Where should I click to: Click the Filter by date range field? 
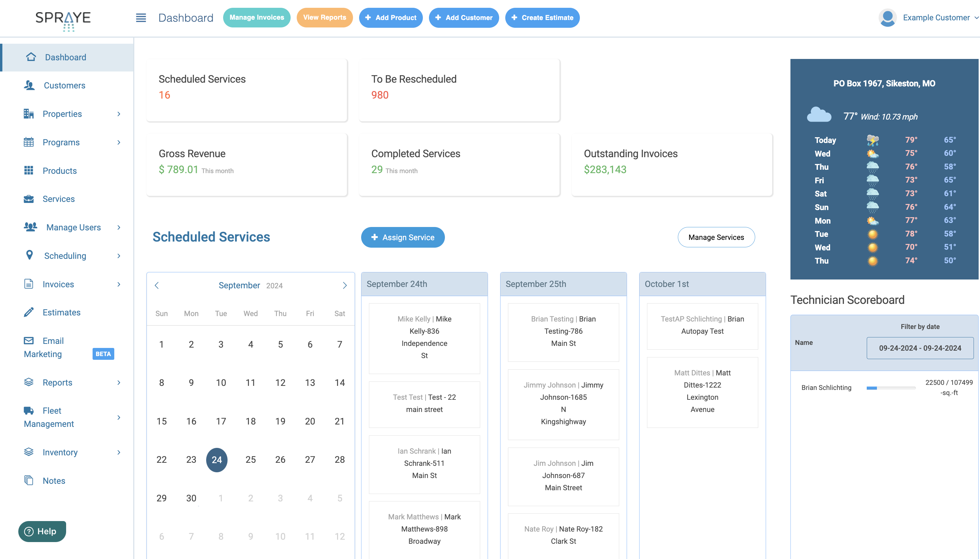click(x=920, y=348)
